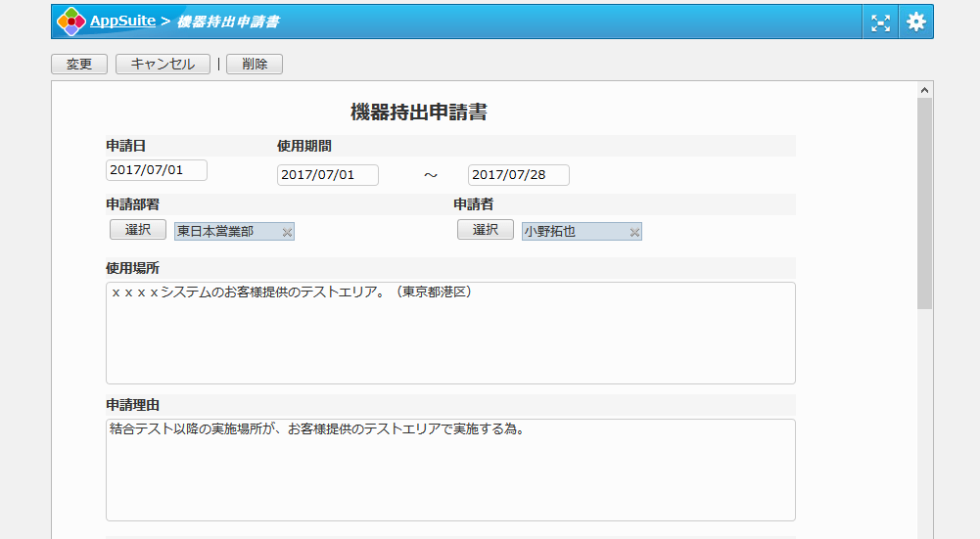980x539 pixels.
Task: Click the 申請日 date field
Action: 157,170
